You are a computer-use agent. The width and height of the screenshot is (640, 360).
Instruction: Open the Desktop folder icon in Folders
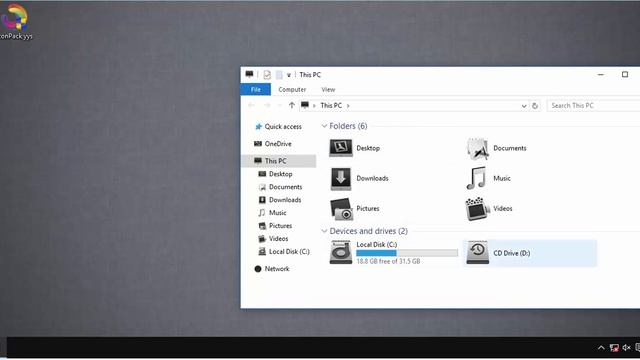341,148
